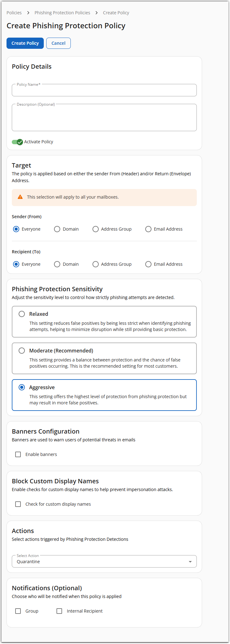The width and height of the screenshot is (230, 644).
Task: Click the Create Policy button
Action: [25, 43]
